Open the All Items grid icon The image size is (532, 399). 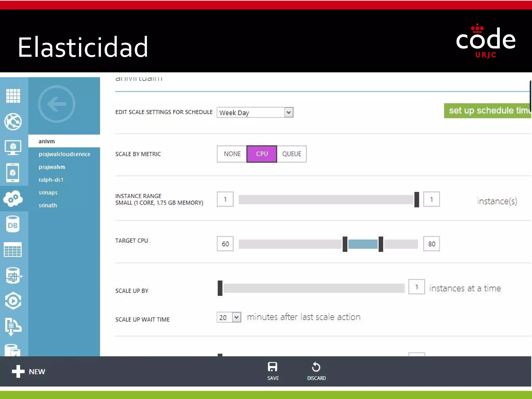pos(13,96)
